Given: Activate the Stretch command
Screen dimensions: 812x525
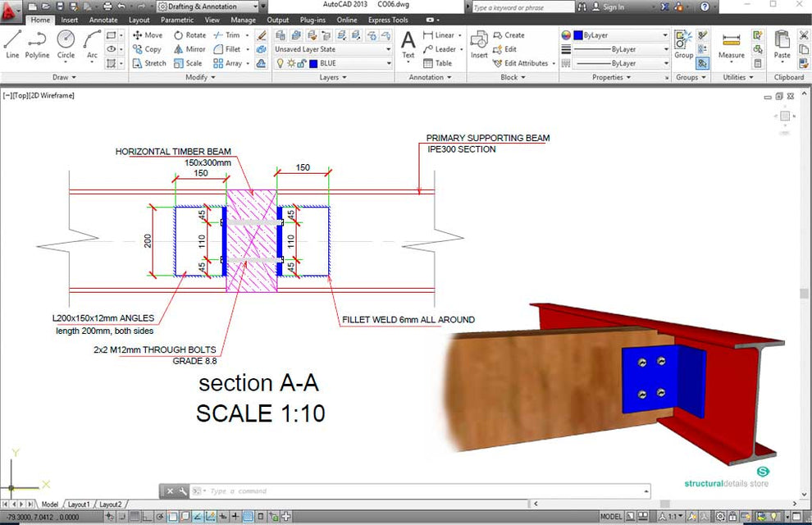Looking at the screenshot, I should (149, 63).
